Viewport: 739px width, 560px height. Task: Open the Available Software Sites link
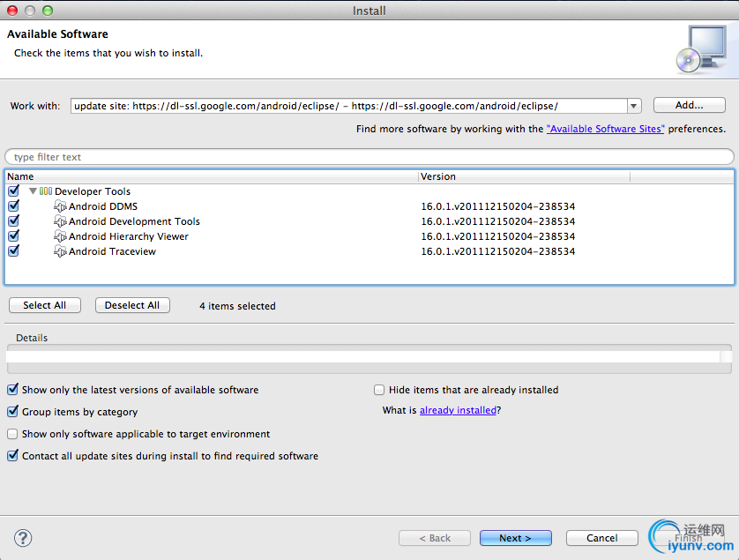point(605,129)
